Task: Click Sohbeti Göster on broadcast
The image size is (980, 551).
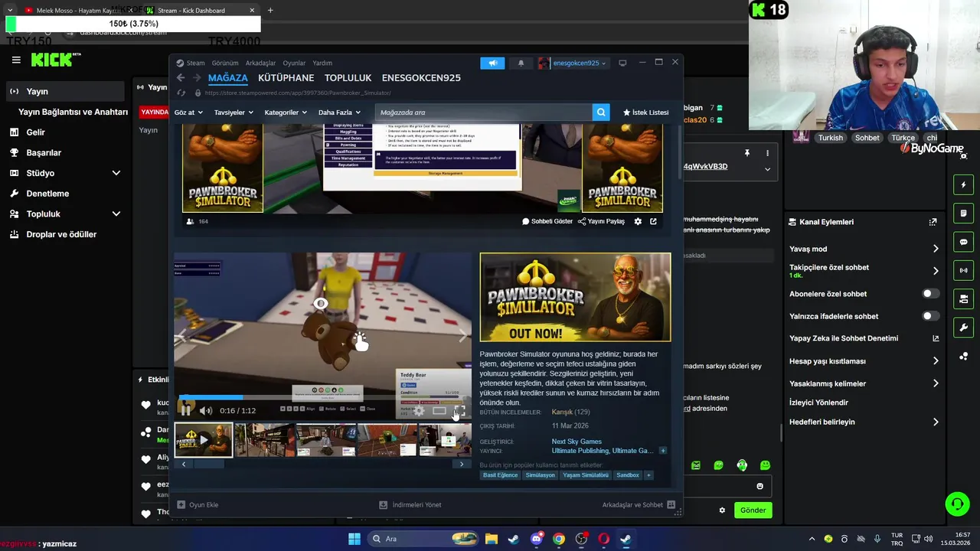Action: [547, 221]
